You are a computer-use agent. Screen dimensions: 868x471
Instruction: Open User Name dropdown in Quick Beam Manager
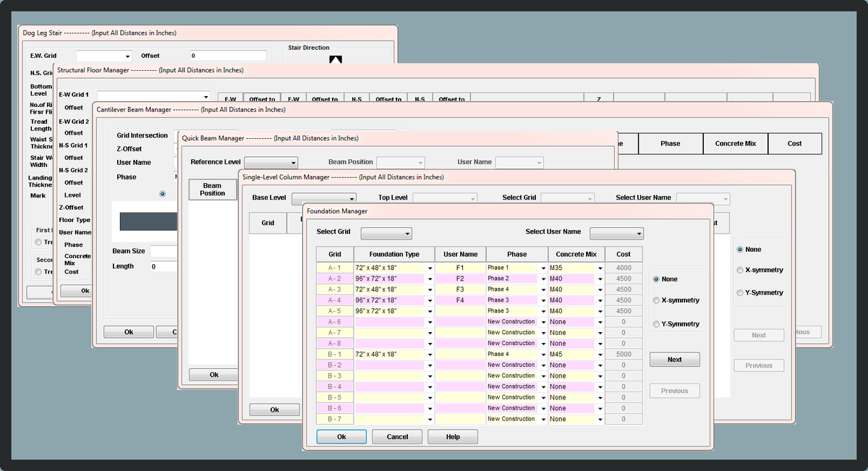tap(519, 163)
